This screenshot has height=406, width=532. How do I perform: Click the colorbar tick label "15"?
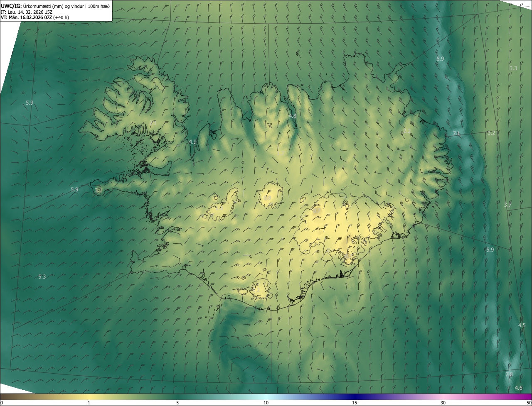pos(355,403)
